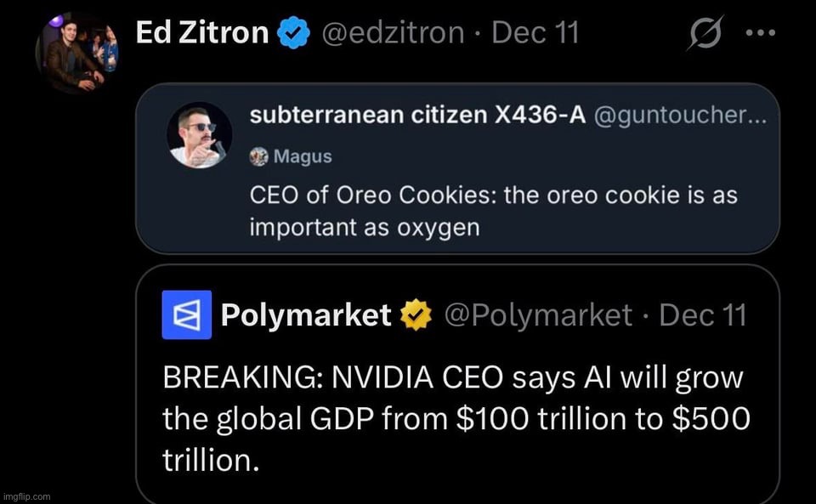816x504 pixels.
Task: Open the @Polymarket handle
Action: point(538,315)
